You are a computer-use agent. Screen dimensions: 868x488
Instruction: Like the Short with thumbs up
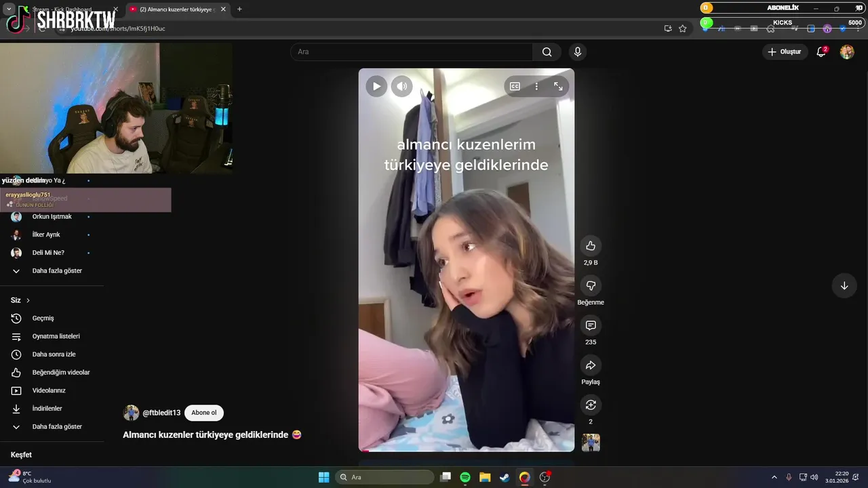point(591,245)
